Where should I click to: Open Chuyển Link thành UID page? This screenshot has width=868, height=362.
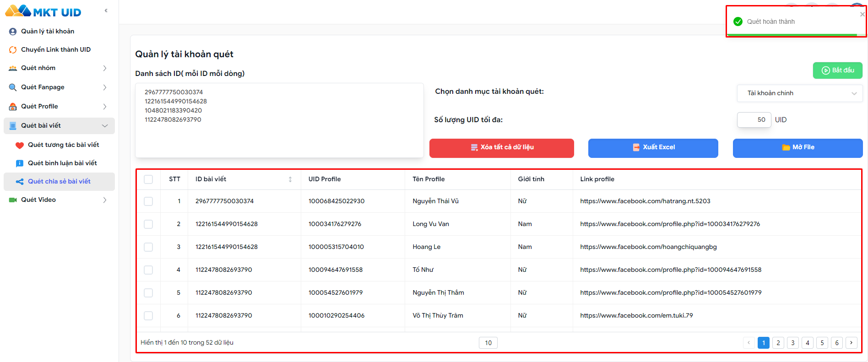(x=56, y=50)
